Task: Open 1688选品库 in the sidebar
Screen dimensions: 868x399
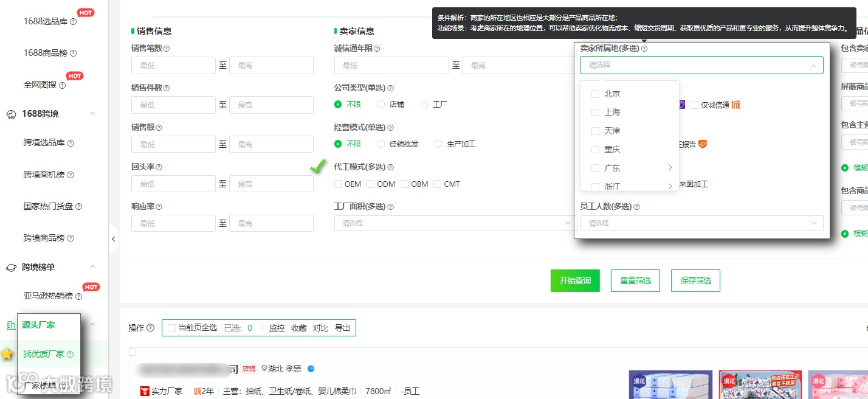Action: 46,21
